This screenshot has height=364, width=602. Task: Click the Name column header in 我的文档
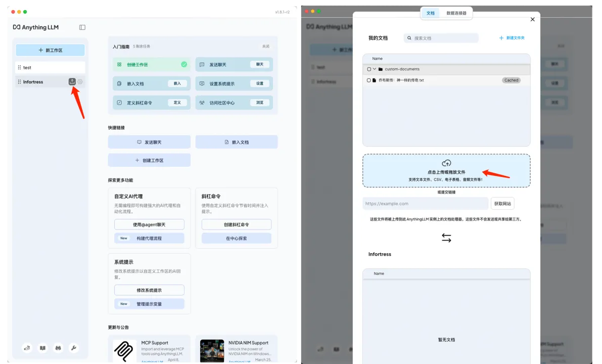378,59
